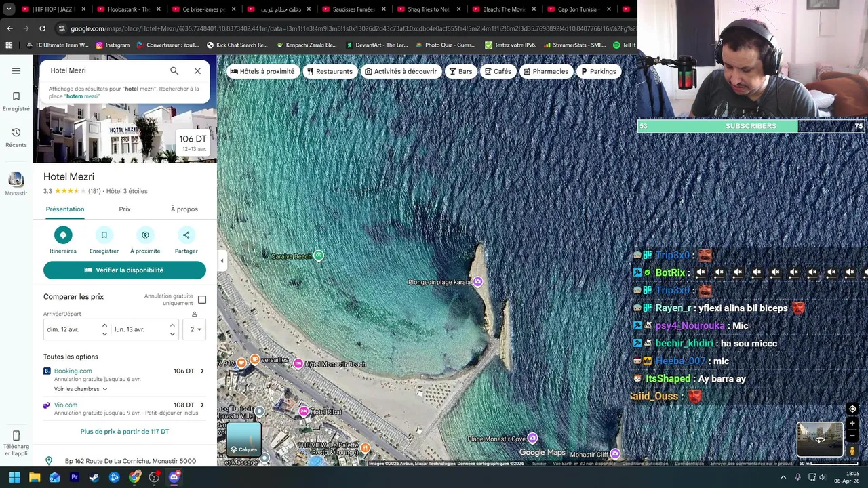The image size is (868, 488).
Task: Filter by Activités à découvrir chip
Action: click(401, 71)
